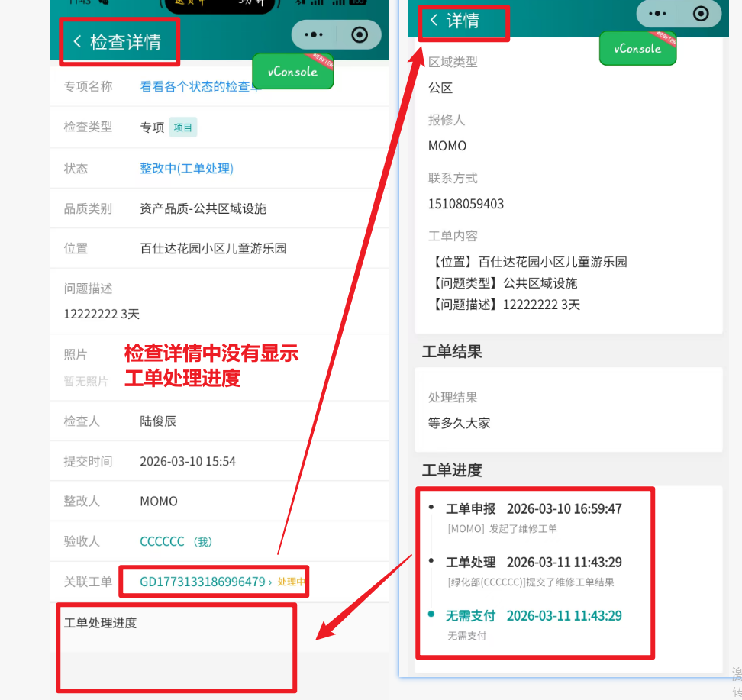Click back arrow beside 详情 title
This screenshot has height=700, width=742.
point(434,20)
